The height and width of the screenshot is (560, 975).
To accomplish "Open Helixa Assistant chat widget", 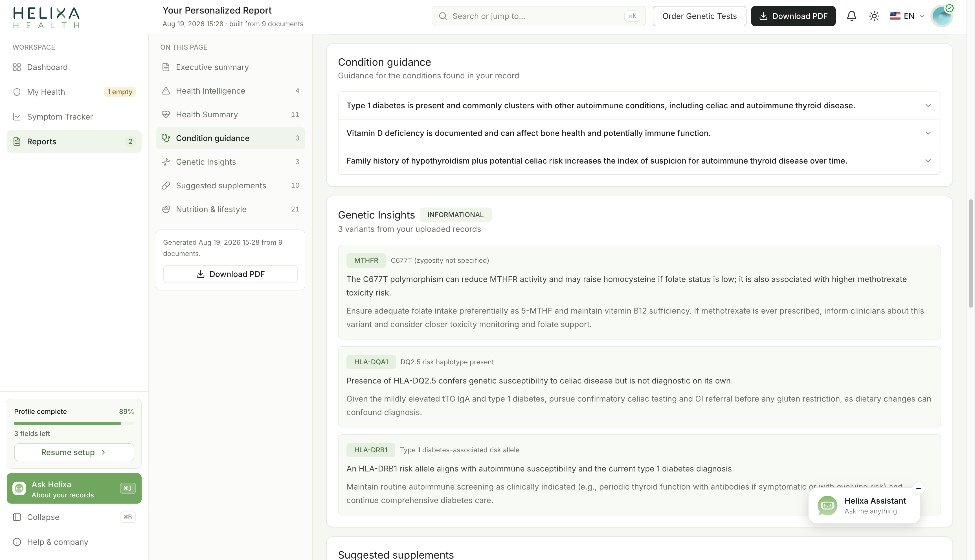I will click(x=864, y=506).
